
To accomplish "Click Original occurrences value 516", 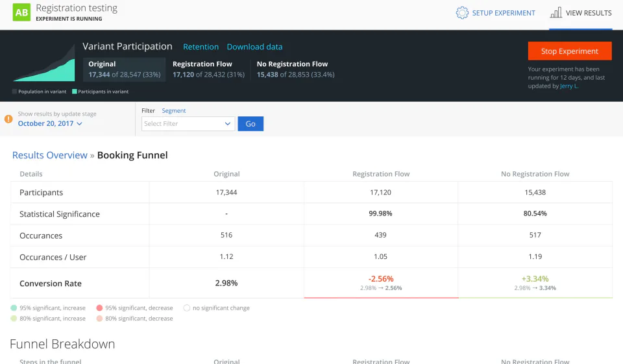I will (226, 236).
